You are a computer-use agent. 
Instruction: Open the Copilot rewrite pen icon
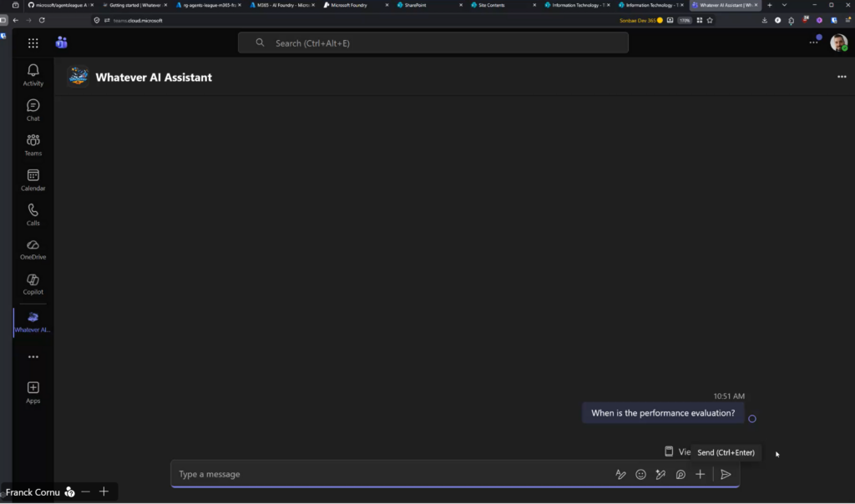[x=660, y=474]
